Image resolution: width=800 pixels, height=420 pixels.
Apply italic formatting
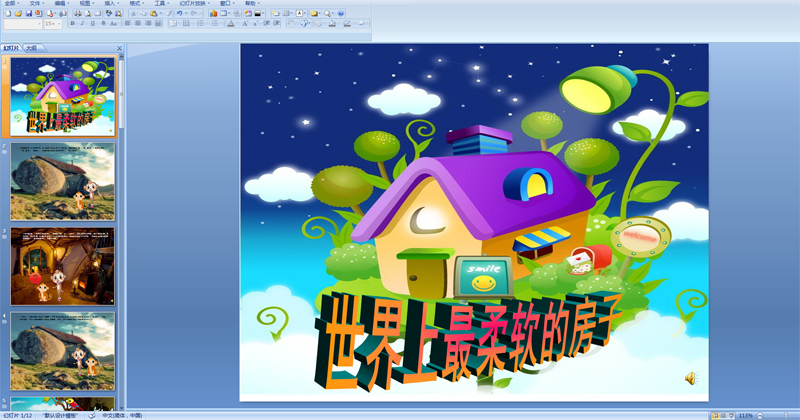pyautogui.click(x=83, y=23)
